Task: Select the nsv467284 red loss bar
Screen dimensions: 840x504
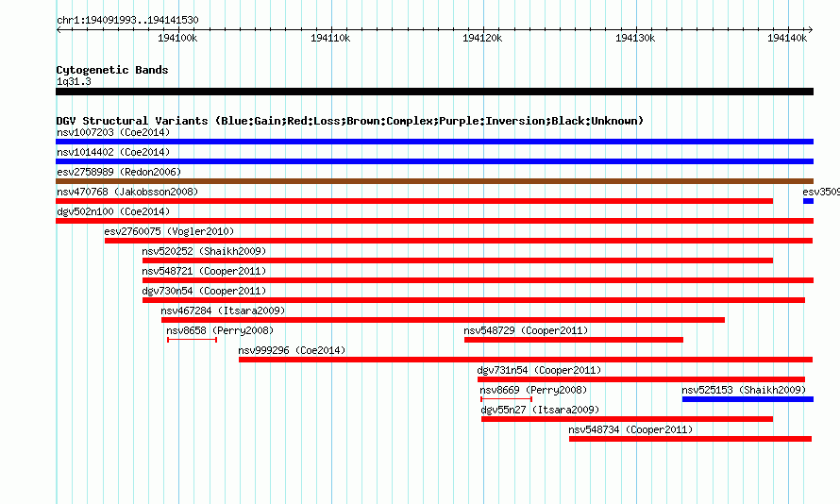Action: click(443, 320)
